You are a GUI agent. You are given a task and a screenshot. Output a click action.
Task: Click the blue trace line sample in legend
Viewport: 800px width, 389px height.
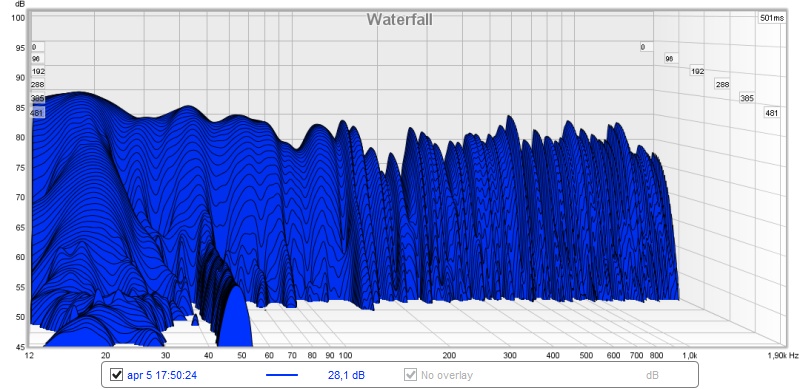(282, 375)
